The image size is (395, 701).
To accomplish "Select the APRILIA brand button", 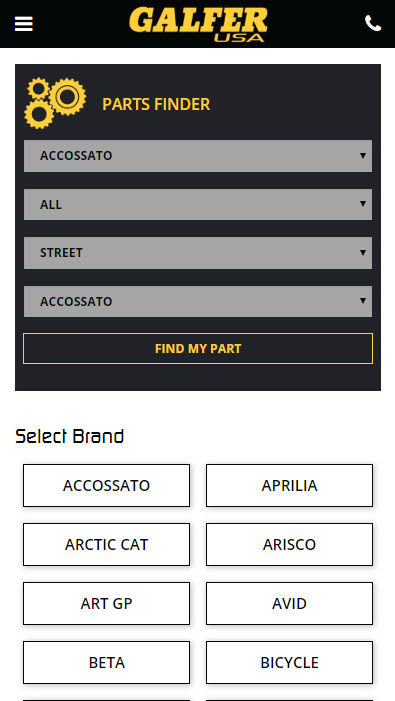I will click(x=290, y=486).
